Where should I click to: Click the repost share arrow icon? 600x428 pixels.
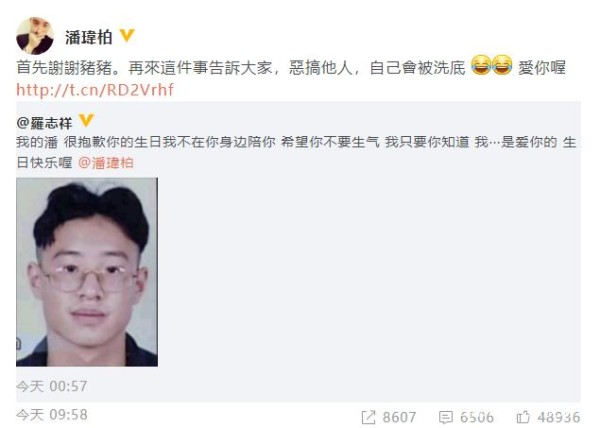368,417
